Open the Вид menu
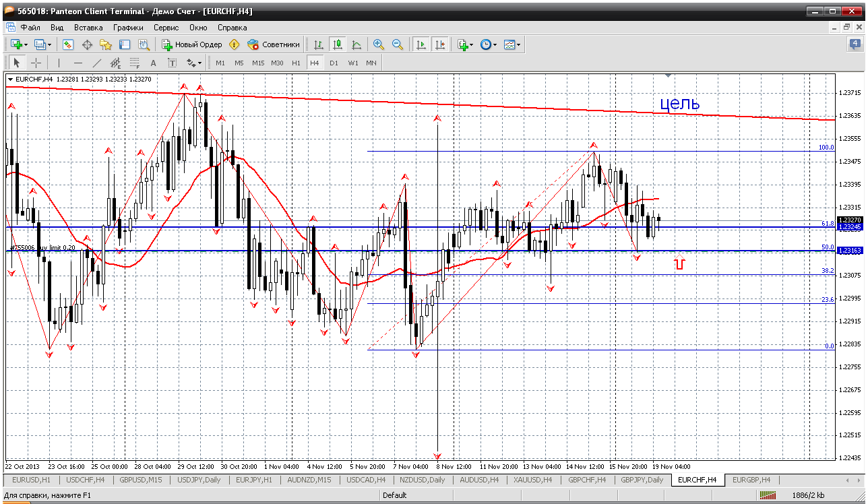The image size is (868, 504). (x=57, y=28)
